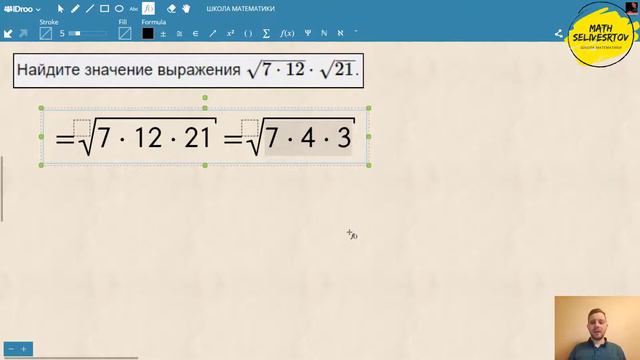Select the Abc text tool
The height and width of the screenshot is (360, 640).
[133, 9]
